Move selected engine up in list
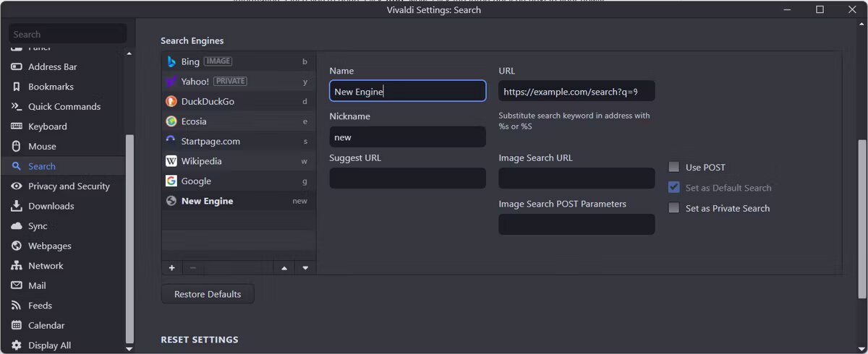The height and width of the screenshot is (354, 868). click(x=284, y=268)
